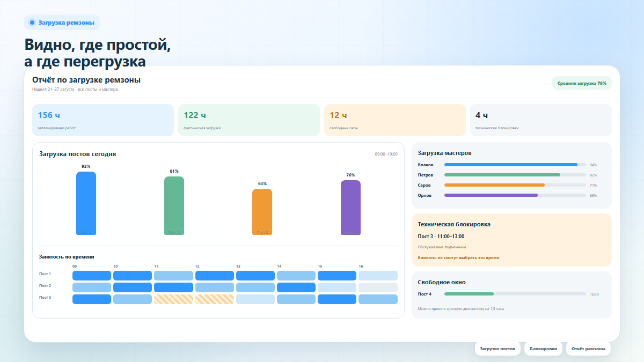
Task: Switch to the Блокировки tab
Action: tap(543, 349)
